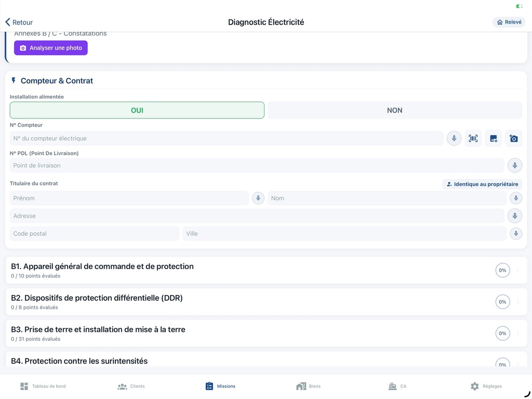The height and width of the screenshot is (399, 532).
Task: Tap the microphone for Point de livraison
Action: (514, 166)
